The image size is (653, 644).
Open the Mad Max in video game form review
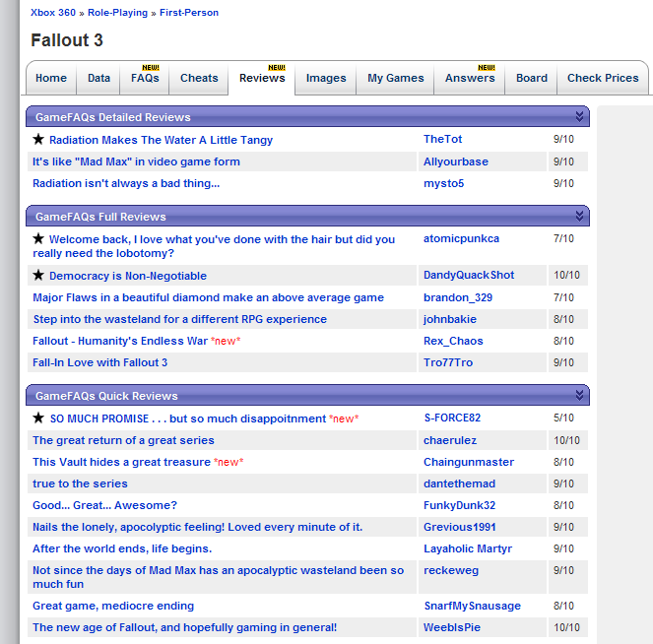click(136, 161)
